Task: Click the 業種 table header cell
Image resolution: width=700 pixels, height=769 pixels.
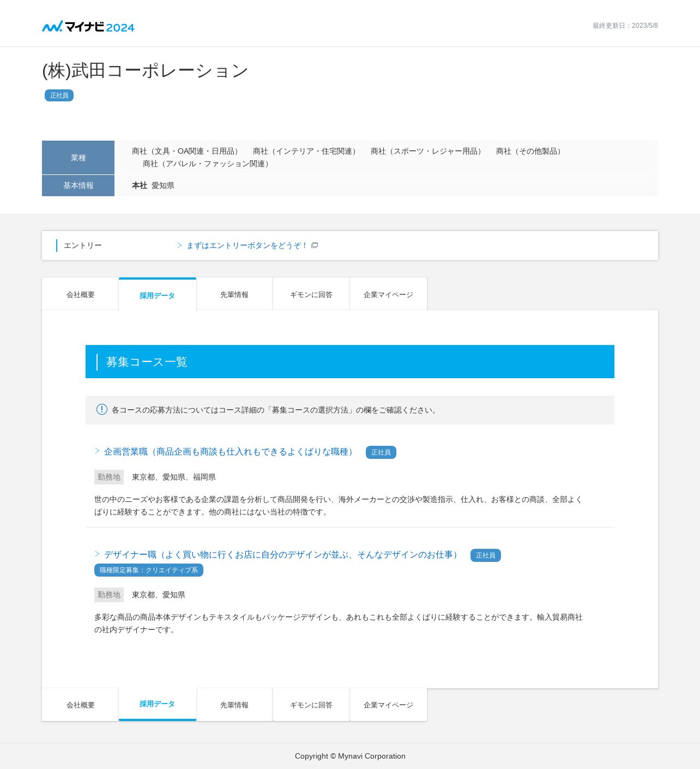Action: (x=78, y=158)
